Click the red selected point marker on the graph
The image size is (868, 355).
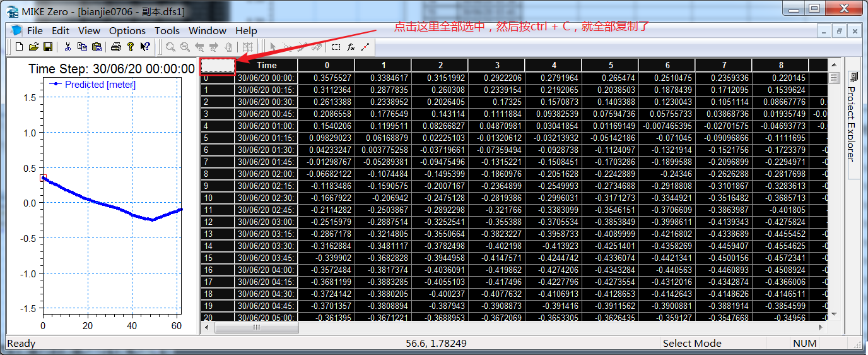(x=43, y=178)
